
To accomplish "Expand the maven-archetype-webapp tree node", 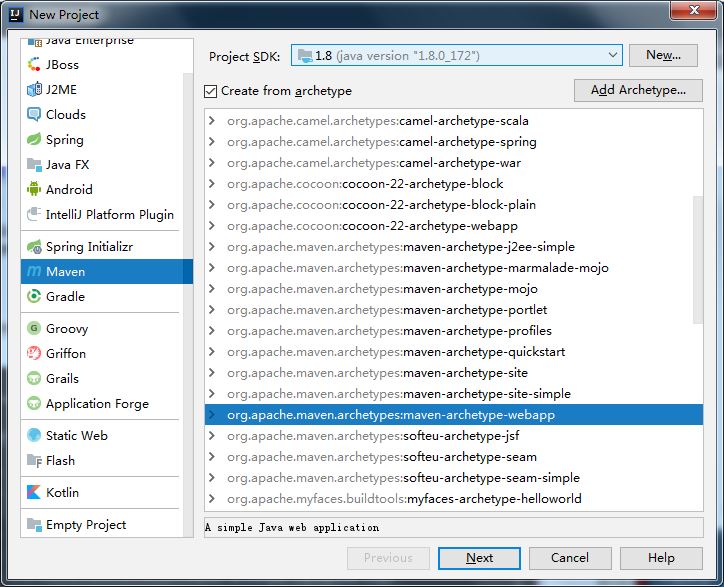I will tap(211, 415).
